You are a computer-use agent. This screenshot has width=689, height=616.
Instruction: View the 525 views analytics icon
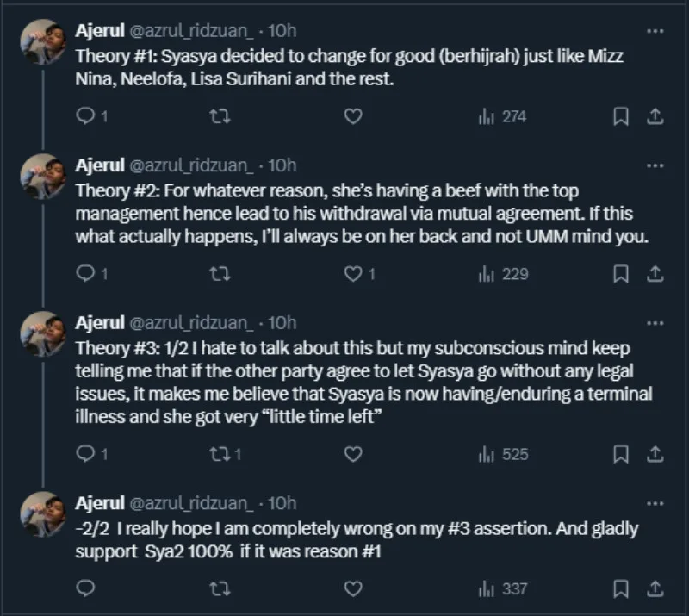click(485, 453)
